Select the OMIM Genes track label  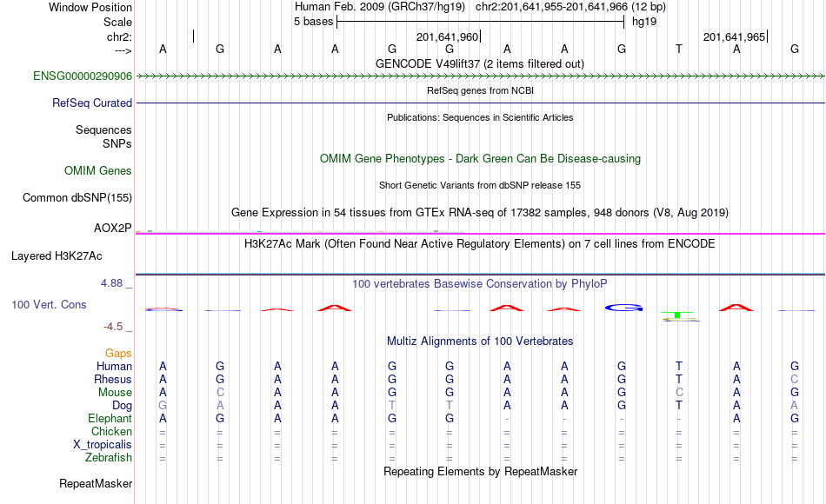pos(98,170)
